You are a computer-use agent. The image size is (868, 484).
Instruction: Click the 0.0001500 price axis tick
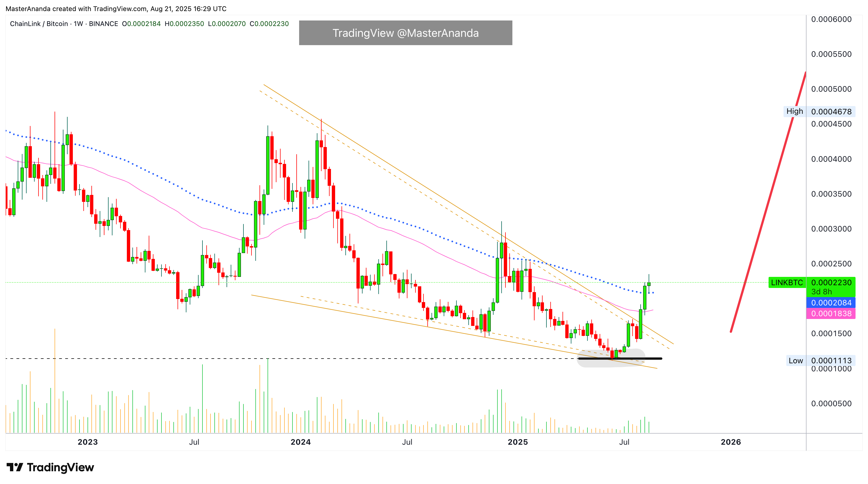(831, 333)
